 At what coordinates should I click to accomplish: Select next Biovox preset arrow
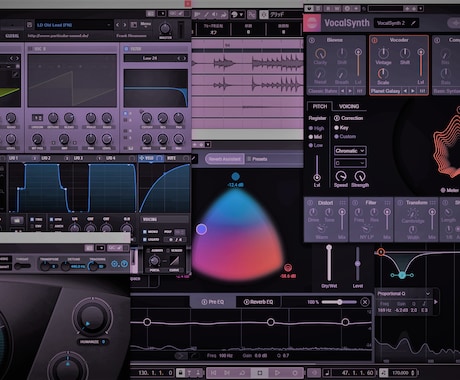(350, 91)
